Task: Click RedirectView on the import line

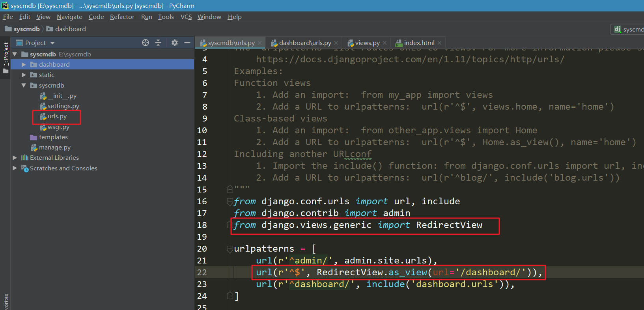Action: point(449,225)
